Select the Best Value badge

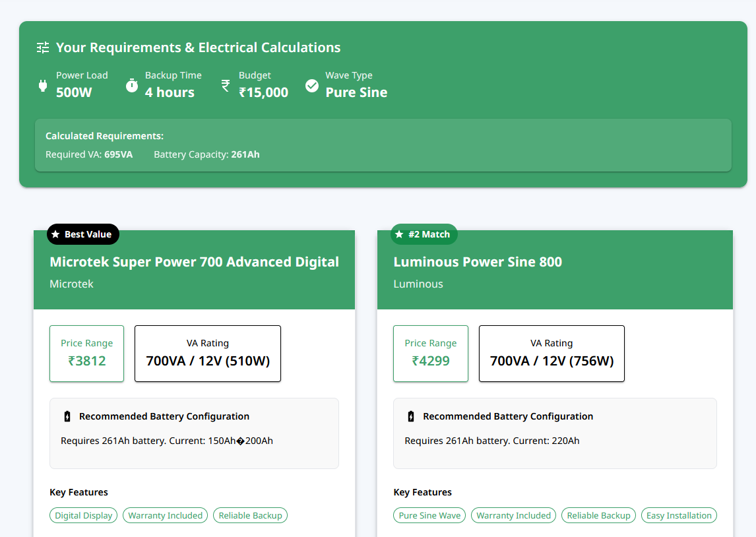tap(83, 234)
